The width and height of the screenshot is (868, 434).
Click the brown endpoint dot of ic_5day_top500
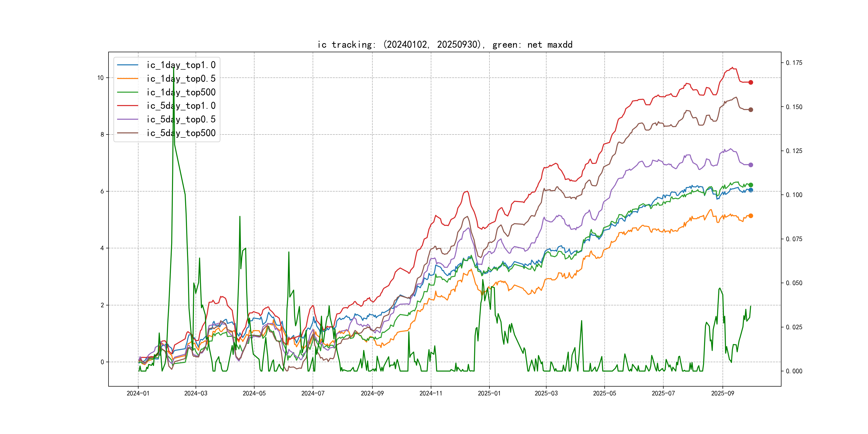tap(750, 110)
